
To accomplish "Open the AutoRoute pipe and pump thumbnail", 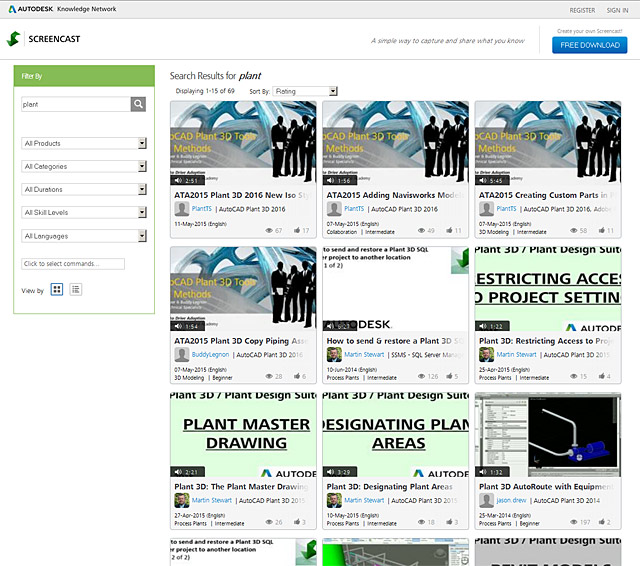I will 548,435.
